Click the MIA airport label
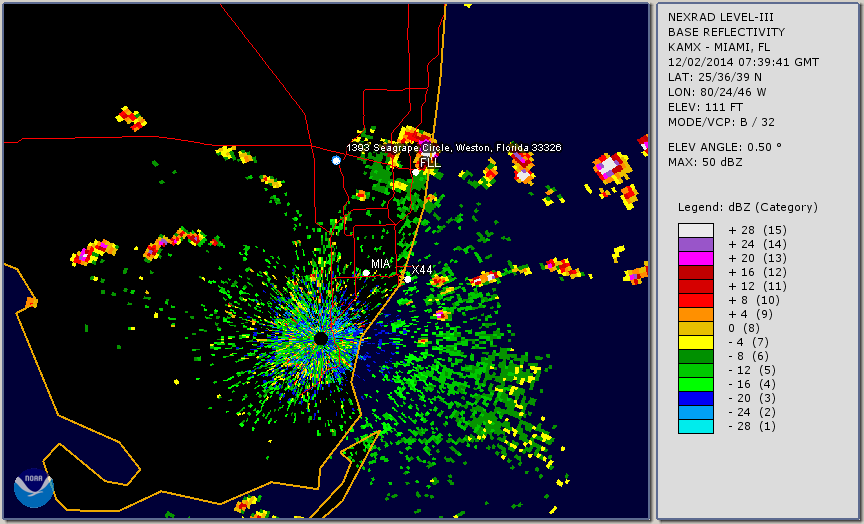The height and width of the screenshot is (524, 864). 381,264
